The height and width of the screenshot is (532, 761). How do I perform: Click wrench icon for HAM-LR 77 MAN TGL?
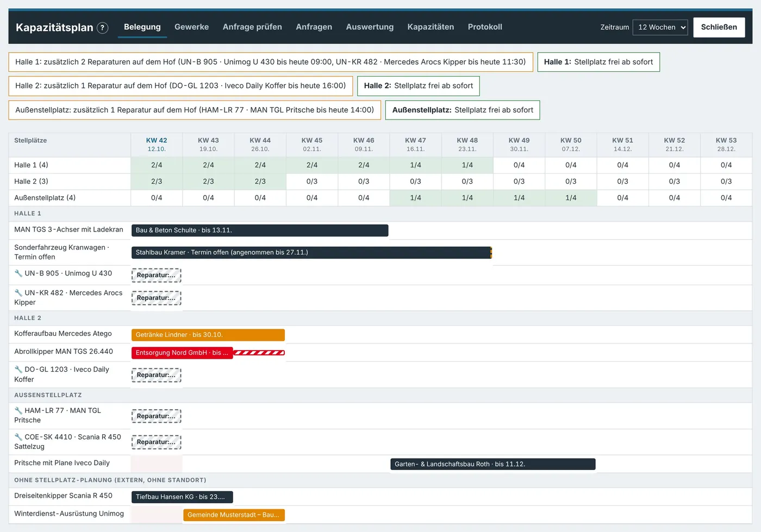tap(18, 411)
